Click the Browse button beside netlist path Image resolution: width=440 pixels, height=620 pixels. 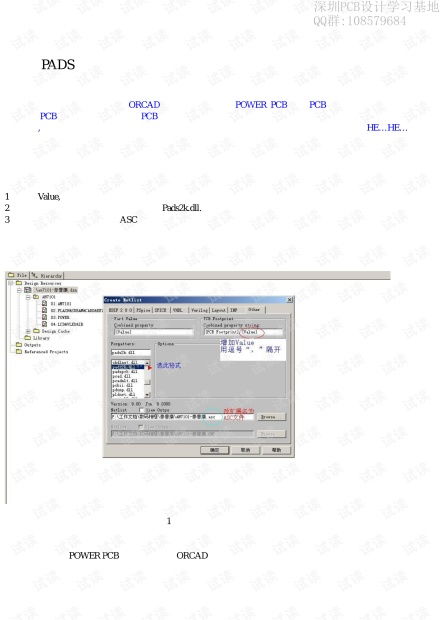coord(271,417)
